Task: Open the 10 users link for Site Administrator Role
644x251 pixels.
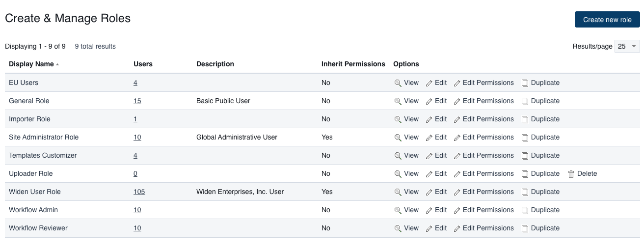Action: [x=137, y=137]
